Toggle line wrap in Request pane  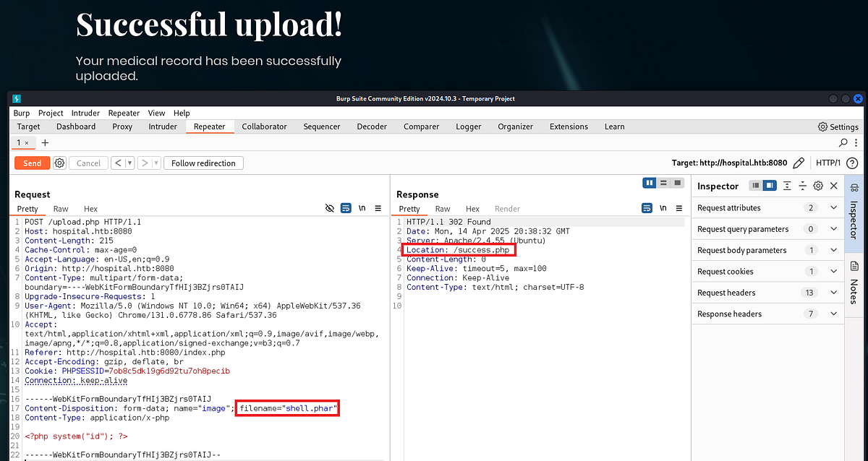click(x=346, y=209)
